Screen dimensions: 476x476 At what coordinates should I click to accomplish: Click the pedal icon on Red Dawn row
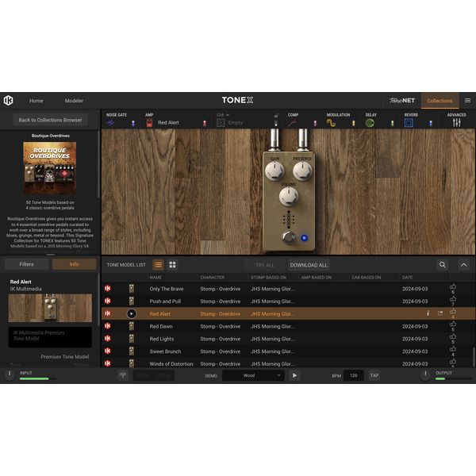coord(131,326)
